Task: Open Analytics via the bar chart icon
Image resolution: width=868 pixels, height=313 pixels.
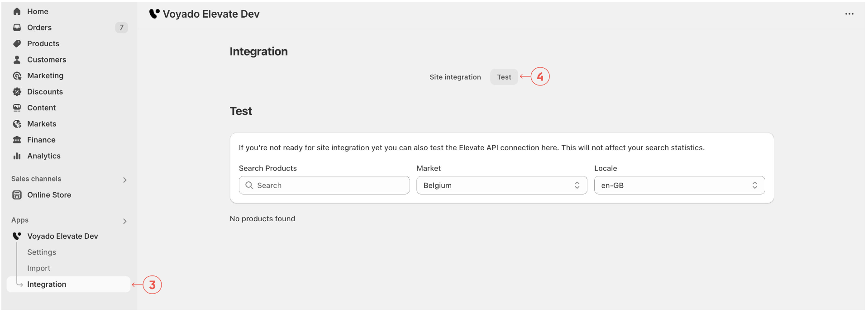Action: click(17, 156)
